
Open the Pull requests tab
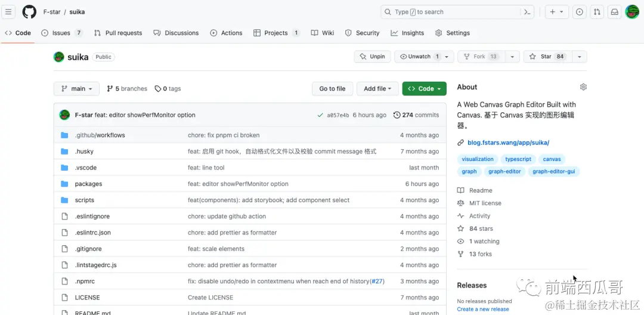point(118,33)
